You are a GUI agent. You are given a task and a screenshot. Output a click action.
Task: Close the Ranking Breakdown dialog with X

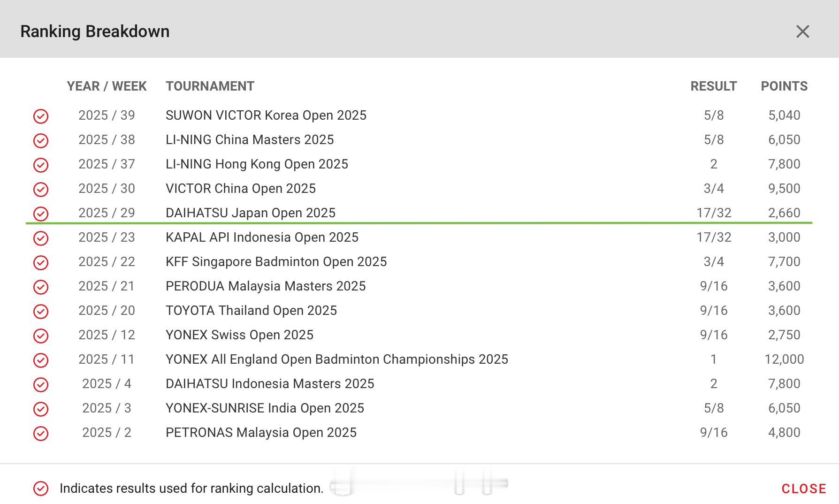803,31
